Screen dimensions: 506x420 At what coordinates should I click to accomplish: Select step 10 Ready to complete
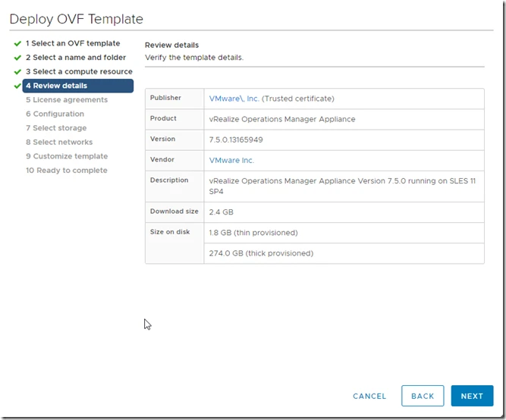pos(67,171)
